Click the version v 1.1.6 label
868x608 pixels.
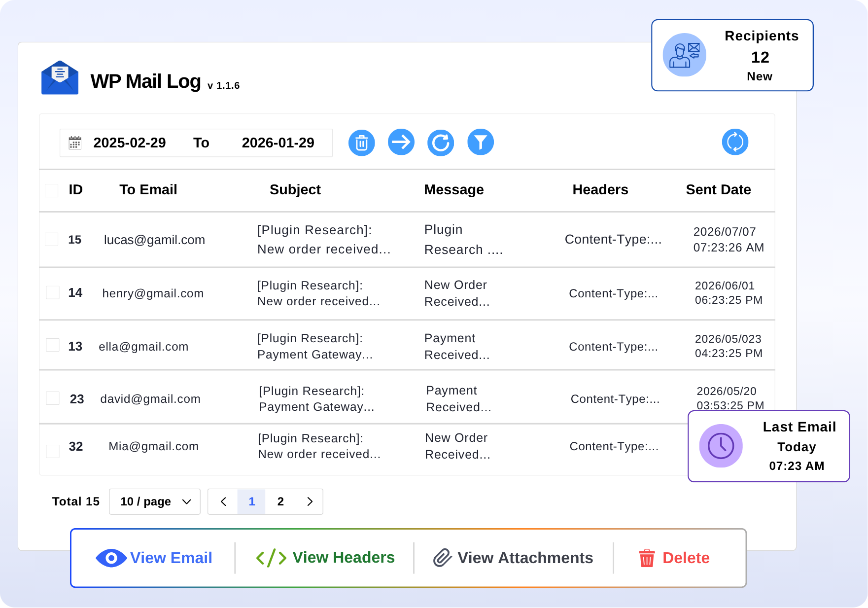[x=224, y=86]
